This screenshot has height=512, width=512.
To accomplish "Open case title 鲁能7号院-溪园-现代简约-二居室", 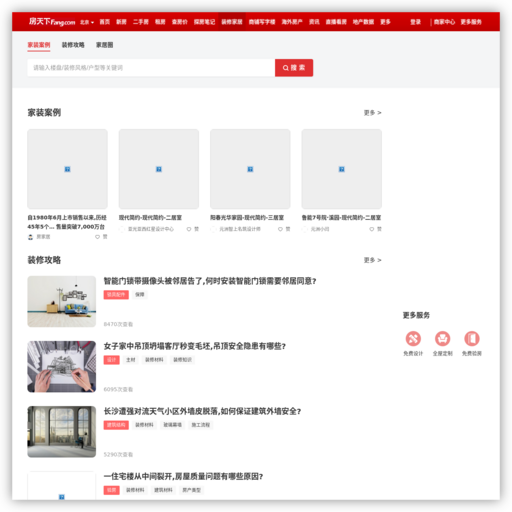I will click(341, 218).
